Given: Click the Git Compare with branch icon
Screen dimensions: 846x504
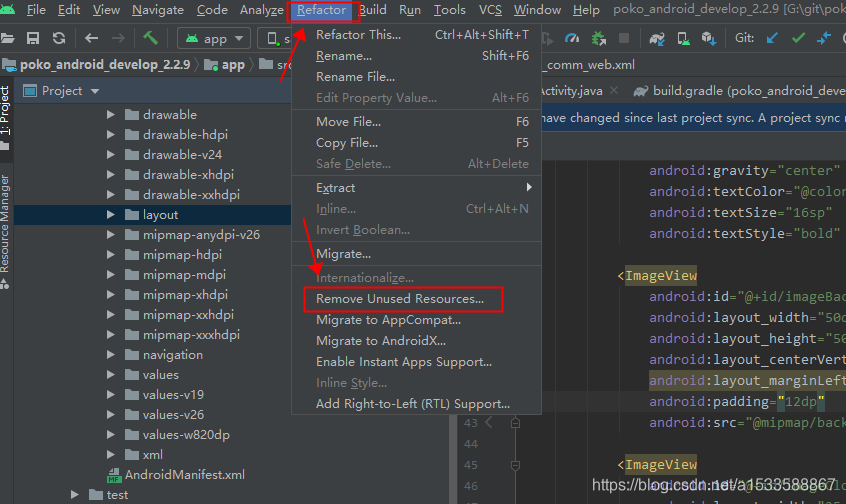Looking at the screenshot, I should 824,38.
